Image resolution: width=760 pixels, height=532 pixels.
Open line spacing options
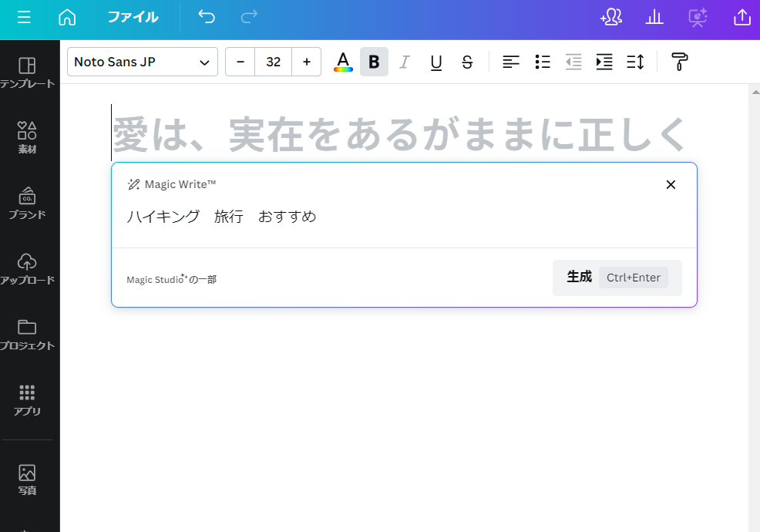[x=635, y=62]
